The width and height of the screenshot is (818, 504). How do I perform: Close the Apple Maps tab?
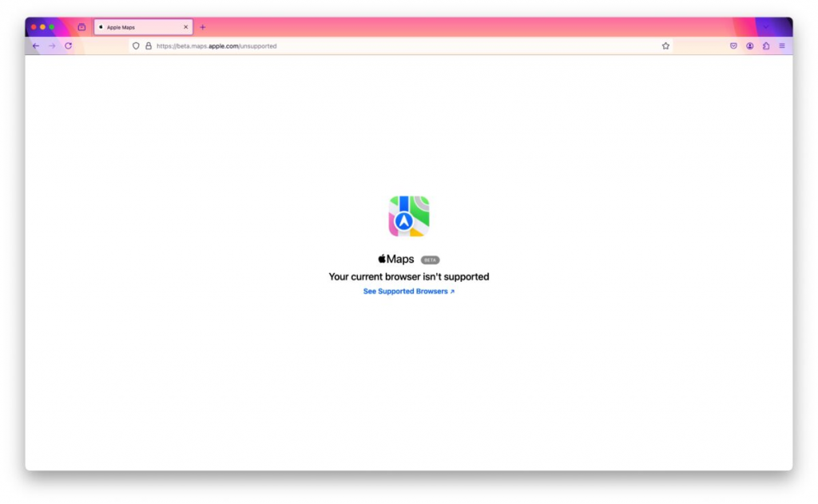[185, 26]
